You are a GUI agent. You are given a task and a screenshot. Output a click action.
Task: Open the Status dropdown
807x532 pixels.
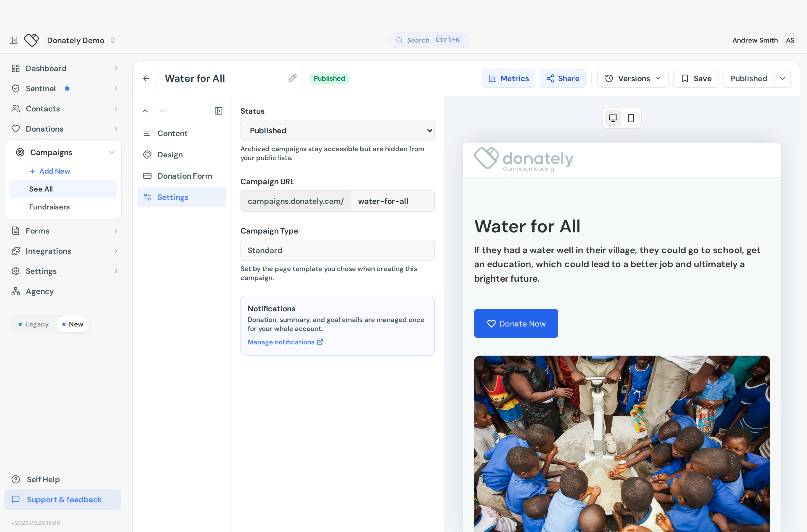click(x=337, y=131)
